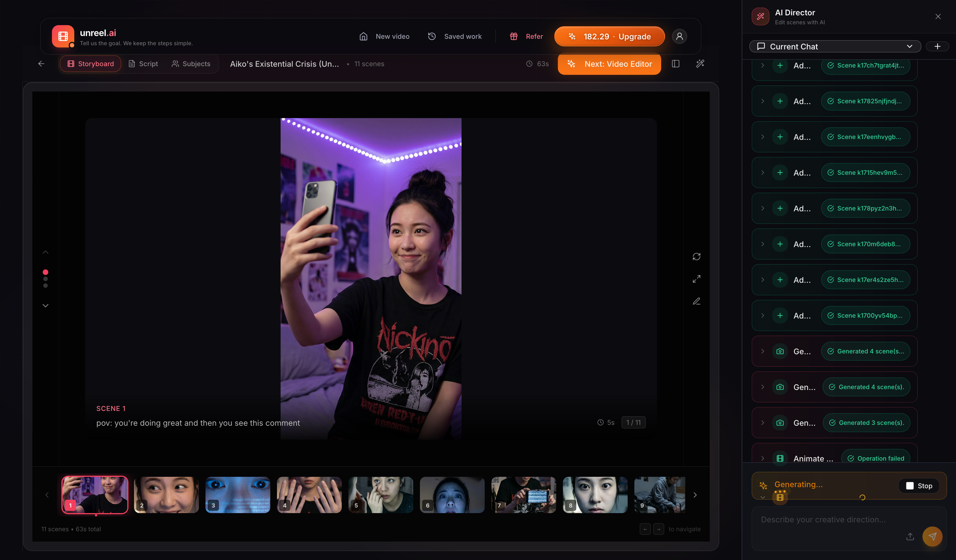956x560 pixels.
Task: Click the pencil edit scene icon
Action: (697, 301)
